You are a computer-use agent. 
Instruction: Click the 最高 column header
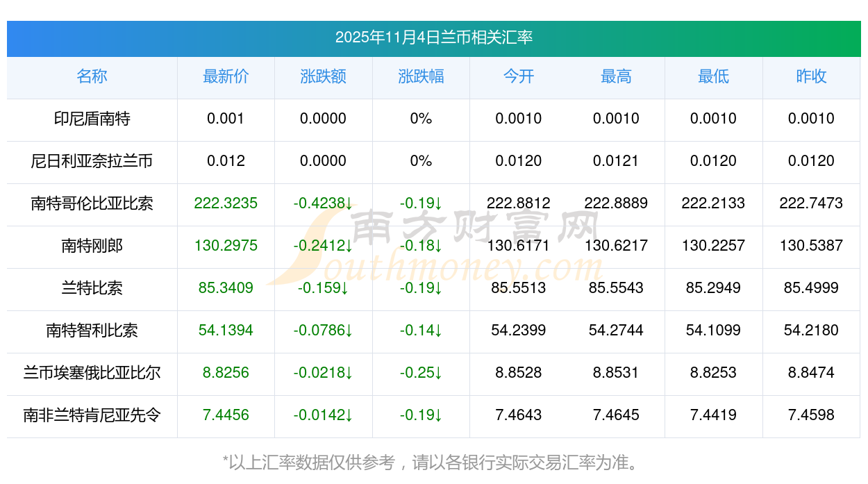tap(616, 77)
